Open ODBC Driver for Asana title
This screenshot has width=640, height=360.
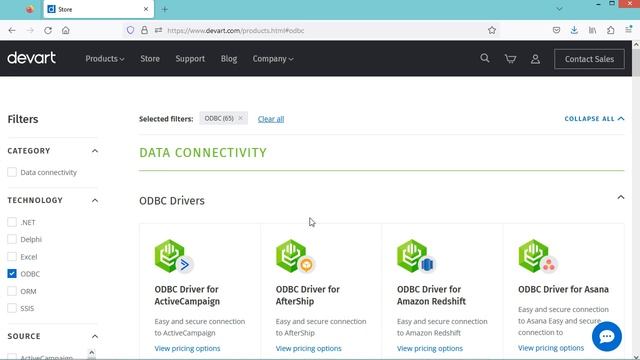coord(563,289)
